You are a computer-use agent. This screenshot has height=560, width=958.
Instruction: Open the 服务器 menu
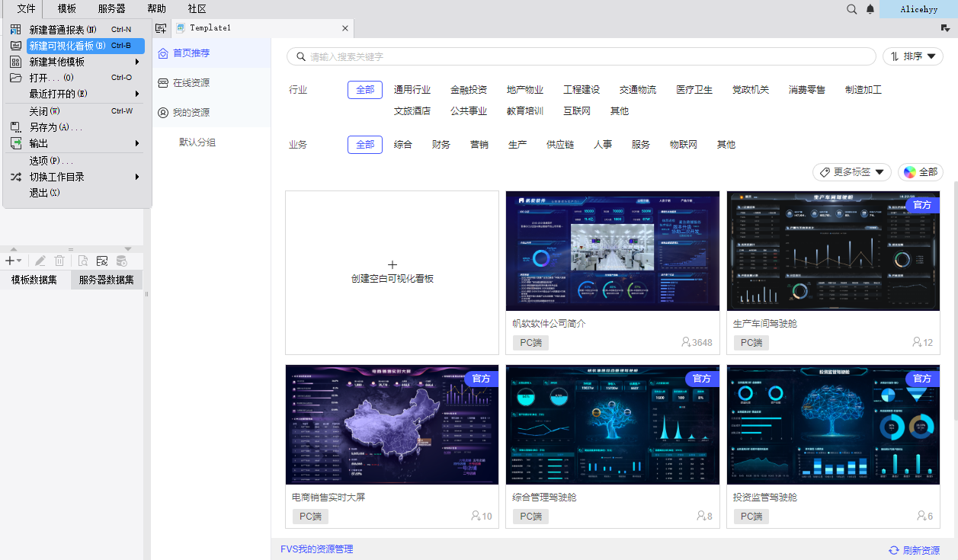112,9
